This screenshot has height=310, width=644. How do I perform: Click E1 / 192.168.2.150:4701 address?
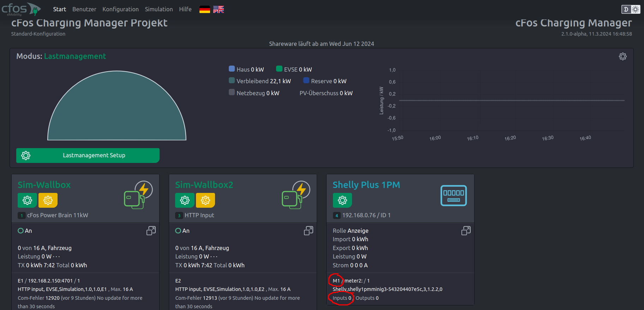click(x=49, y=281)
